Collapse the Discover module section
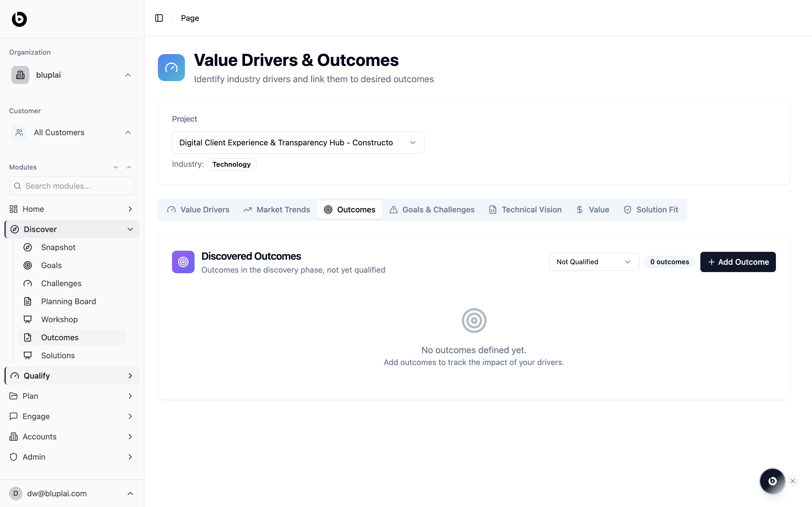The height and width of the screenshot is (507, 812). coord(130,229)
